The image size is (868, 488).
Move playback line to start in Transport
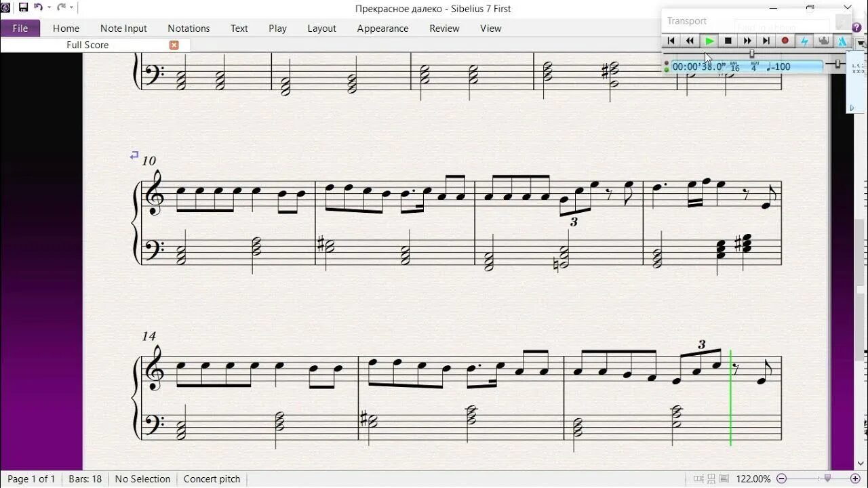click(671, 41)
